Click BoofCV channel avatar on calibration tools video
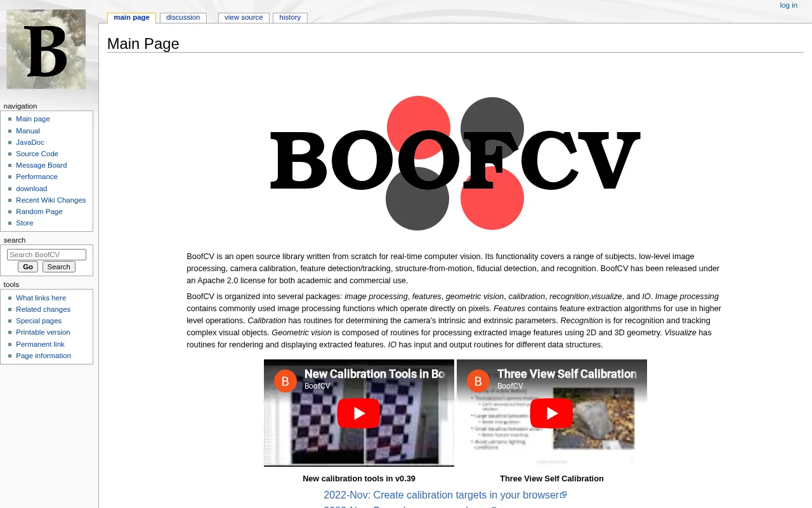Image resolution: width=812 pixels, height=508 pixels. [285, 381]
